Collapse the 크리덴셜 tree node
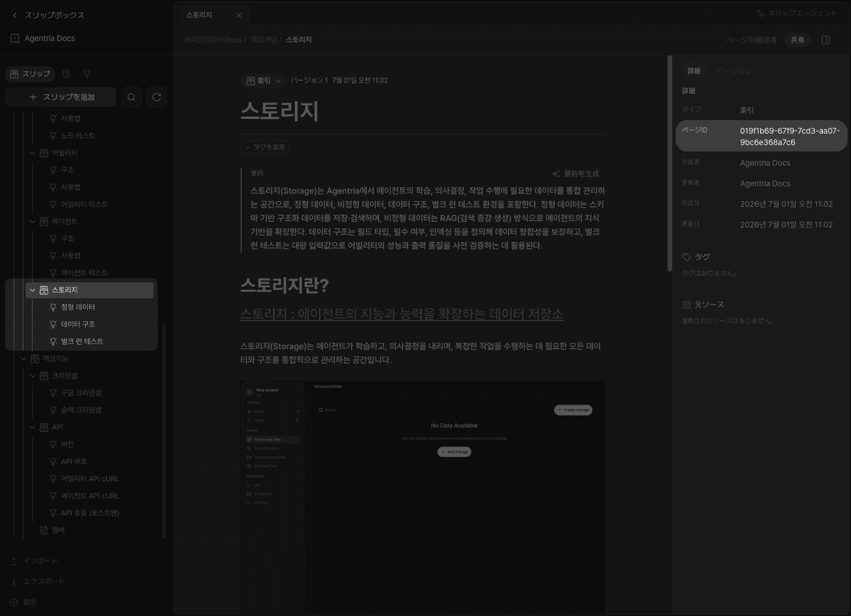This screenshot has height=616, width=851. pos(32,376)
